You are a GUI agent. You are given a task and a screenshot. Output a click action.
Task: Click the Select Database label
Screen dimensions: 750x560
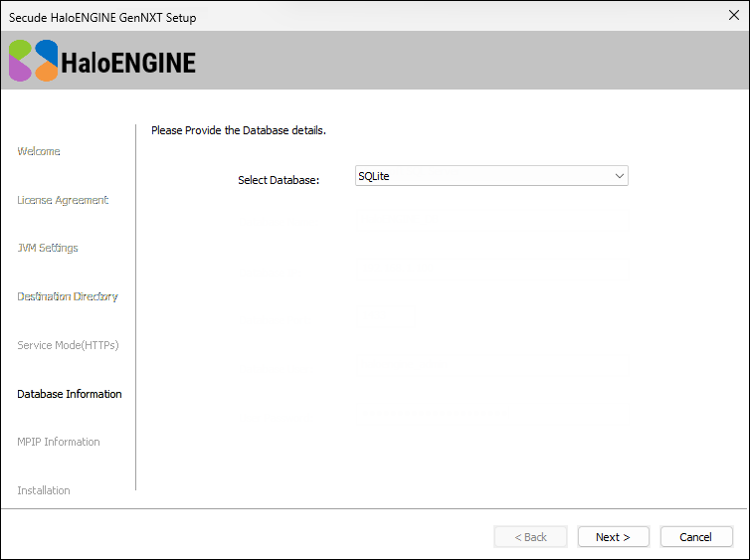tap(279, 180)
